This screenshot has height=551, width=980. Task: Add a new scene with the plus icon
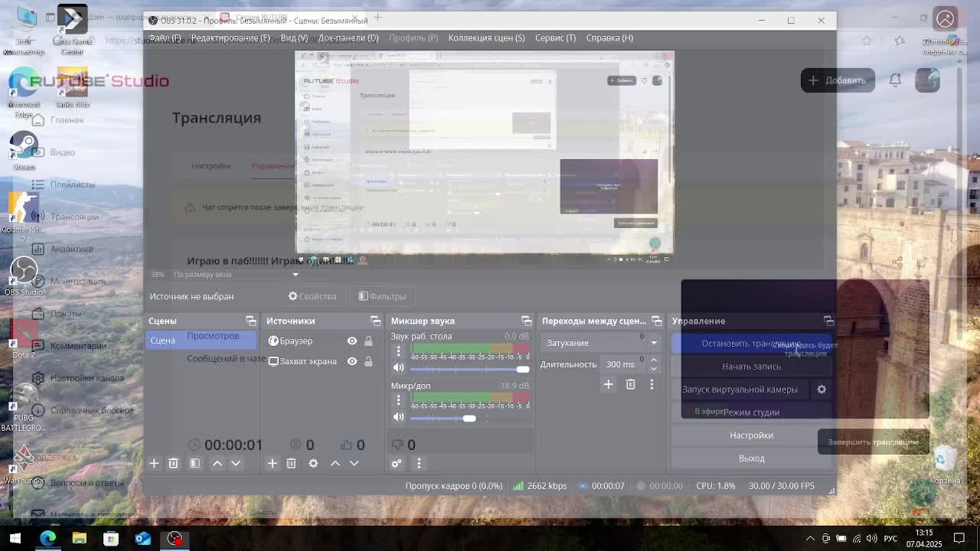154,463
